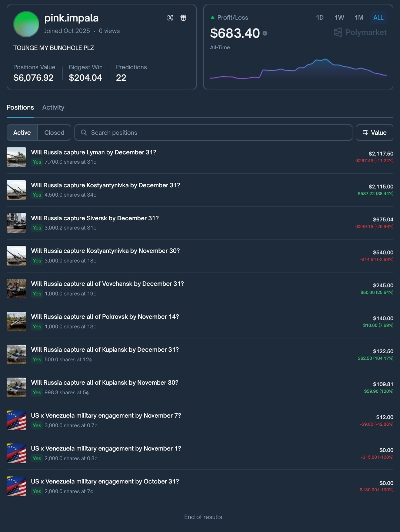This screenshot has height=532, width=400.
Task: Open the Positions tab
Action: [x=20, y=107]
